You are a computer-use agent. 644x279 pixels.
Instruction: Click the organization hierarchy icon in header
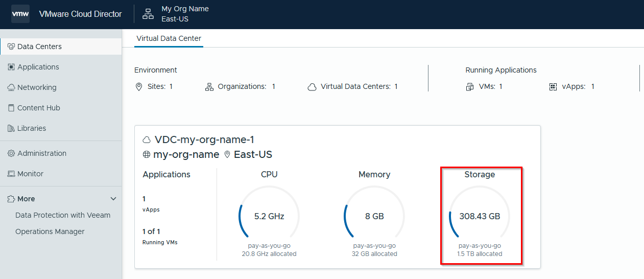[x=148, y=14]
